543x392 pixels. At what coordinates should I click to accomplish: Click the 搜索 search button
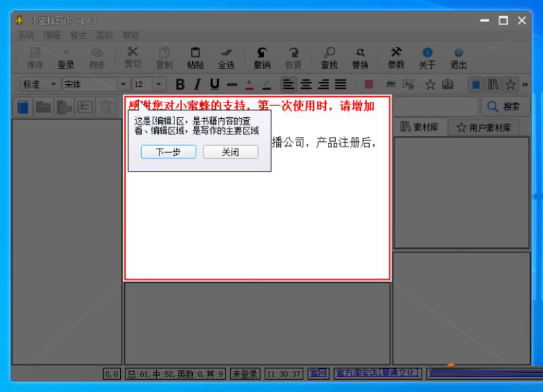click(505, 106)
